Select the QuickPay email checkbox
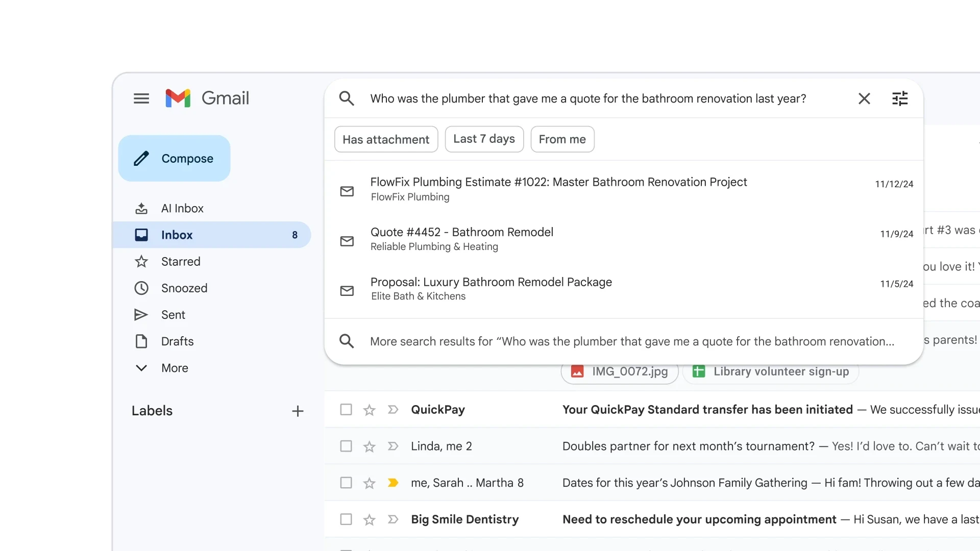This screenshot has width=980, height=551. pyautogui.click(x=346, y=410)
